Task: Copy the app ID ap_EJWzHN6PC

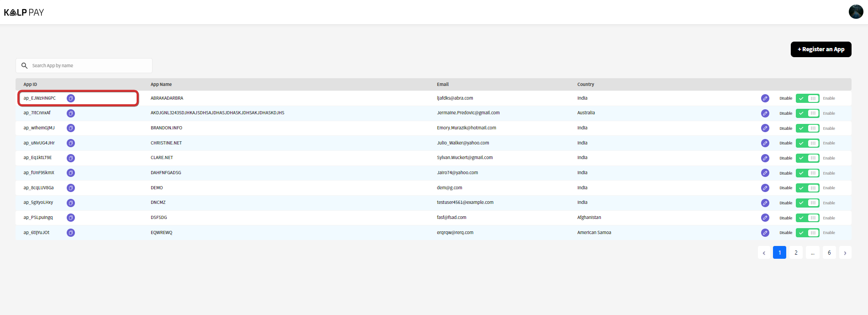Action: (x=71, y=98)
